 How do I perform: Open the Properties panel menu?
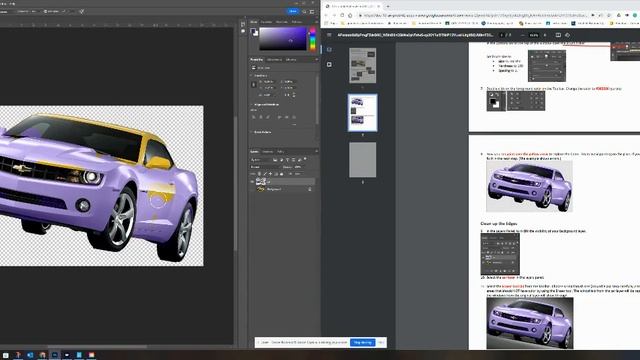coord(317,60)
